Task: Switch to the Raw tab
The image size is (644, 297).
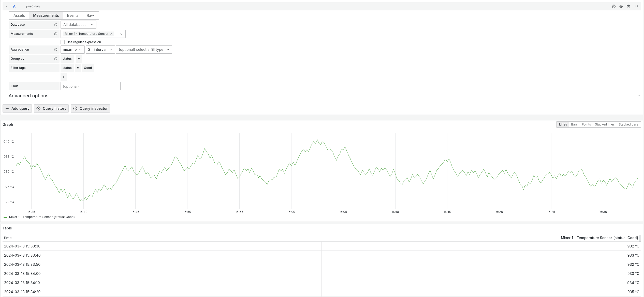Action: [x=90, y=15]
